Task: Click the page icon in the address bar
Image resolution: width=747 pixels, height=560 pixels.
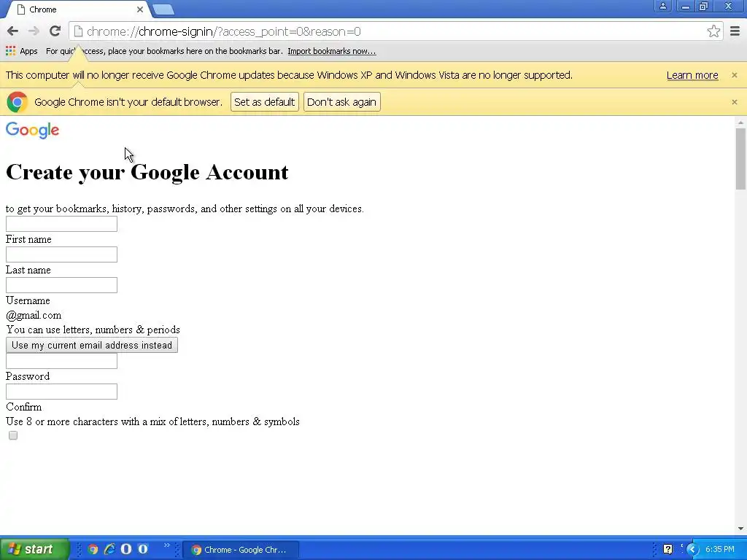Action: pyautogui.click(x=78, y=31)
